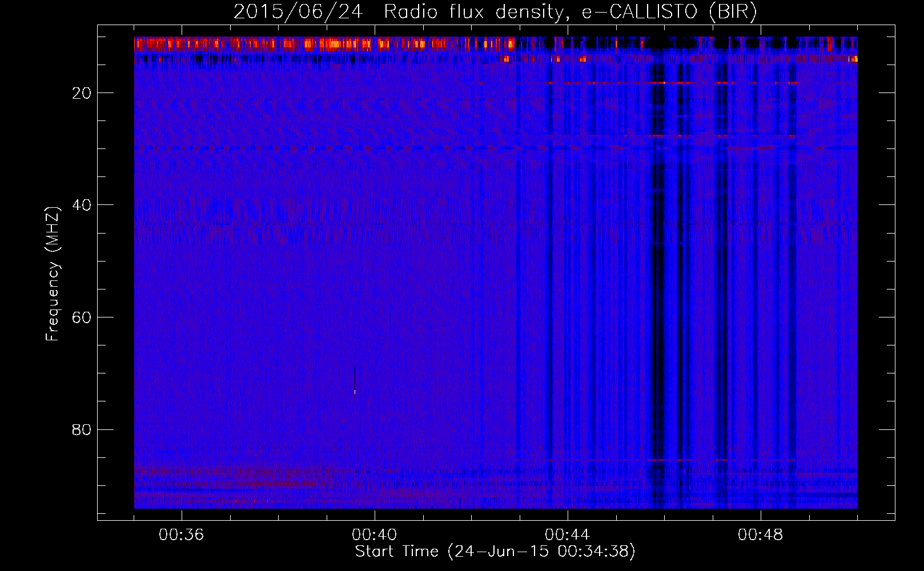Click the 00:40 time tick label
Screen dimensions: 924x571
tap(375, 534)
